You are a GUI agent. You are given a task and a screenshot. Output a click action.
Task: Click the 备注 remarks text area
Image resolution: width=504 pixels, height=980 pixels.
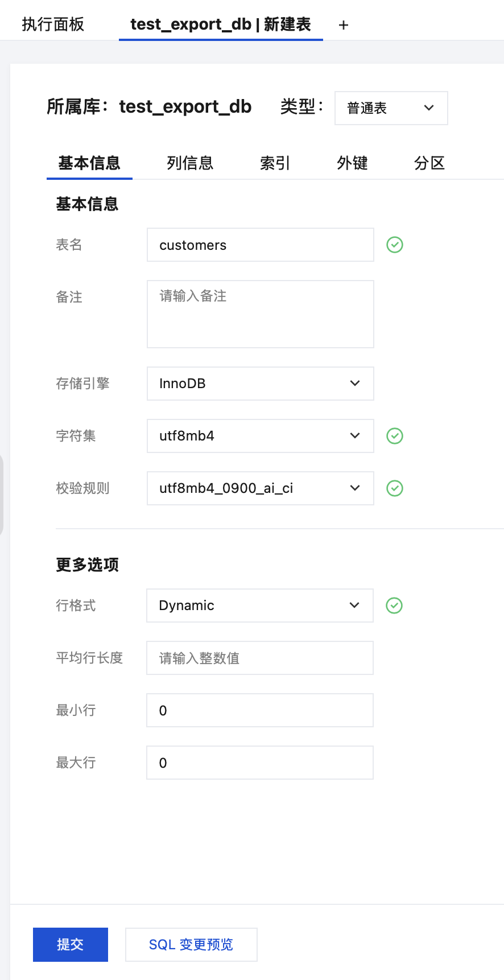260,314
